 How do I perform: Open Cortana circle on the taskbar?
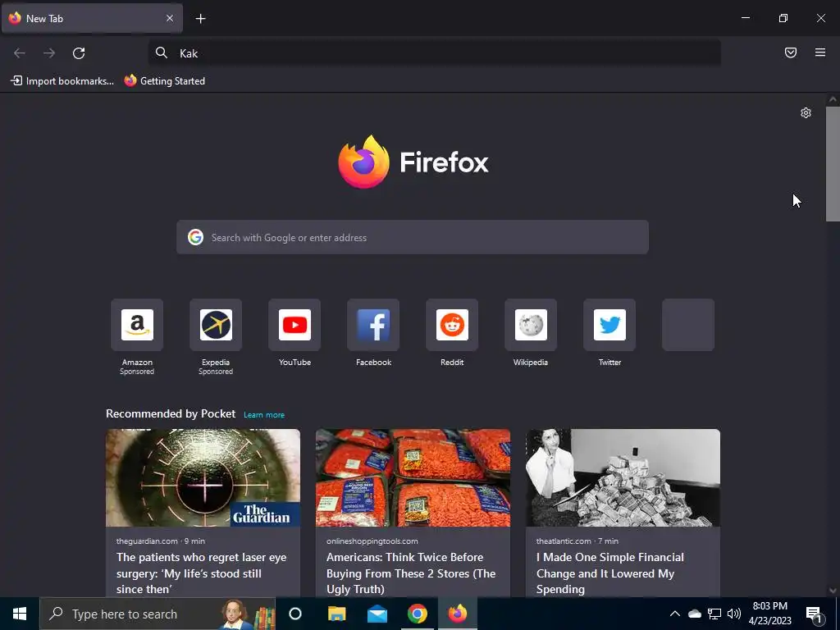coord(295,614)
